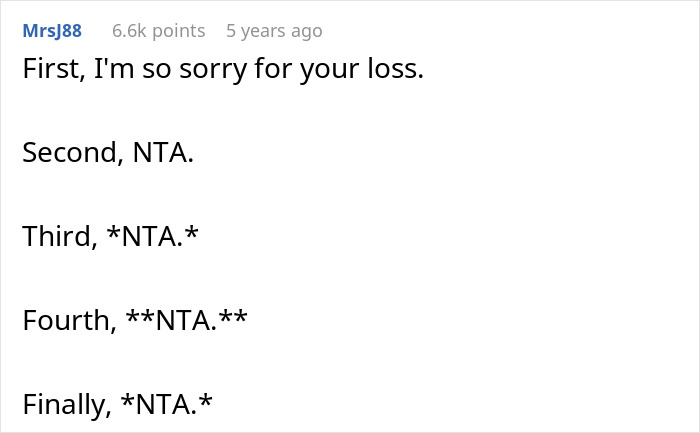Screen dimensions: 700x433
Task: Click the word 'Second' in the comment
Action: pos(66,154)
